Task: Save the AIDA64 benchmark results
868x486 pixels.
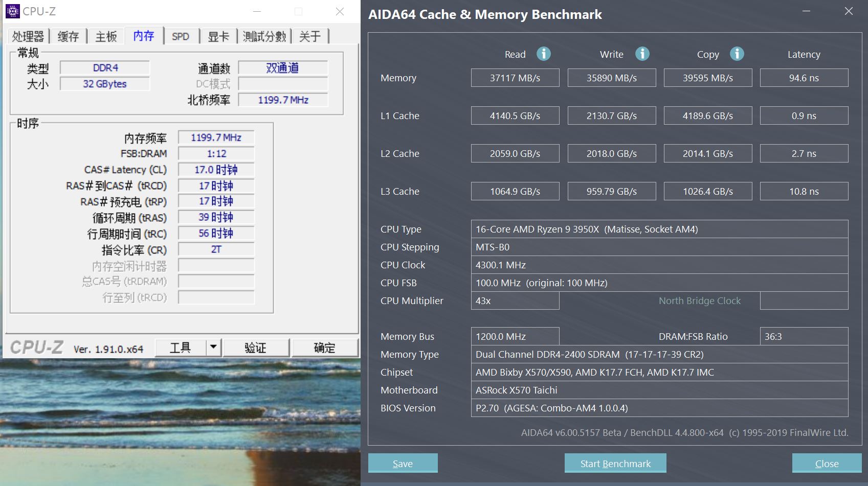Action: tap(403, 463)
